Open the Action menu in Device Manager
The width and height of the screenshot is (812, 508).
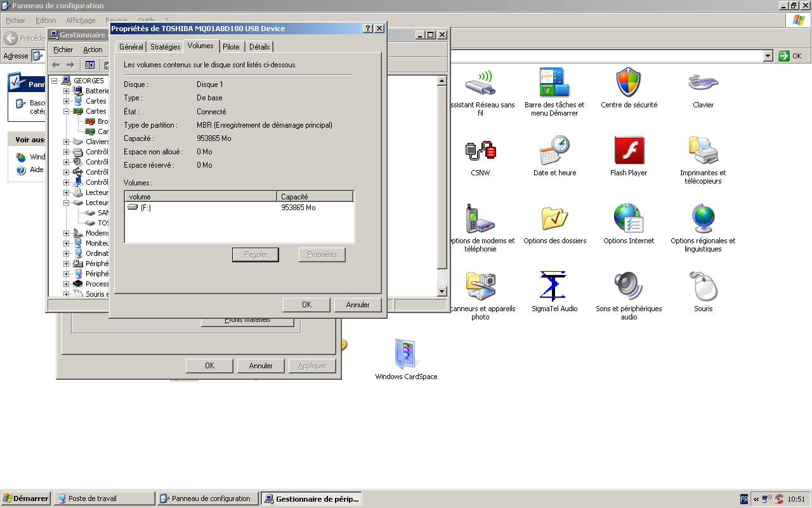pyautogui.click(x=93, y=50)
